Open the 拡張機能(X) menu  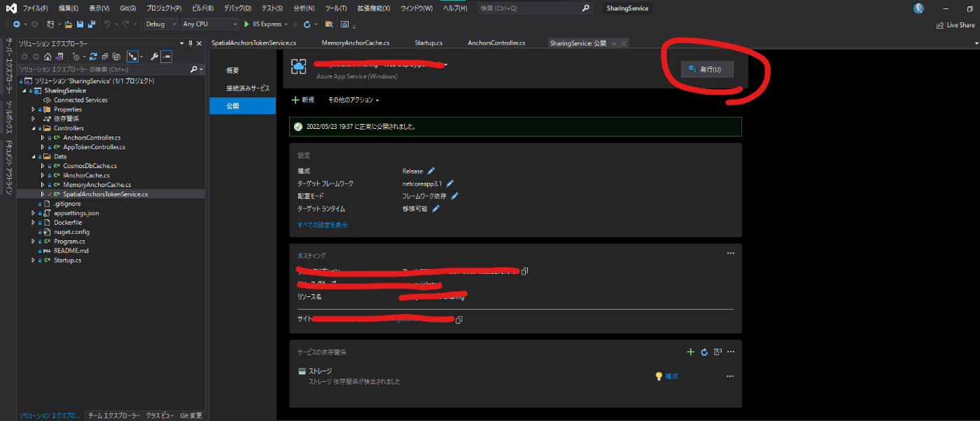point(372,8)
